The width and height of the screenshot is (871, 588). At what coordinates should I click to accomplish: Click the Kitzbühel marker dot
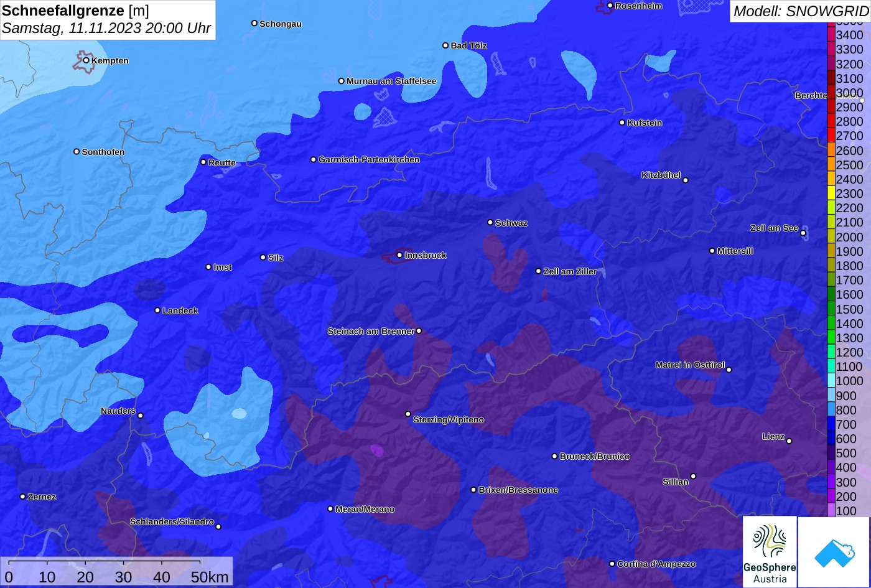click(686, 180)
